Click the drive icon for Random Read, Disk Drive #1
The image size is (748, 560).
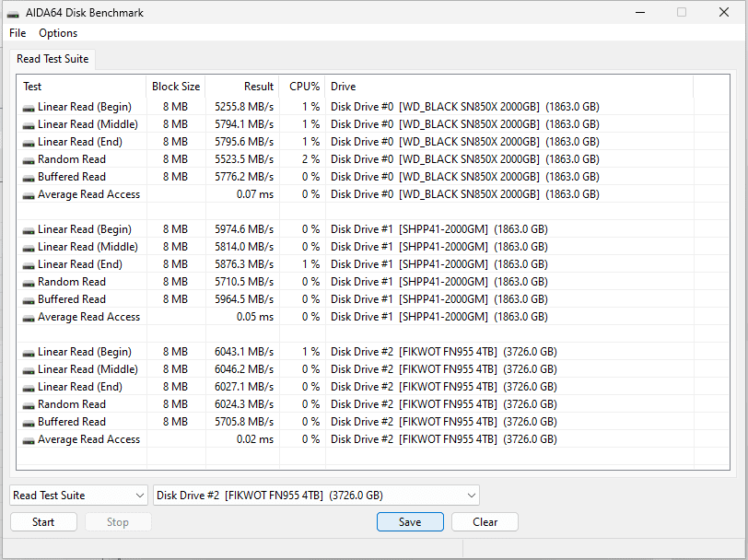[x=29, y=283]
